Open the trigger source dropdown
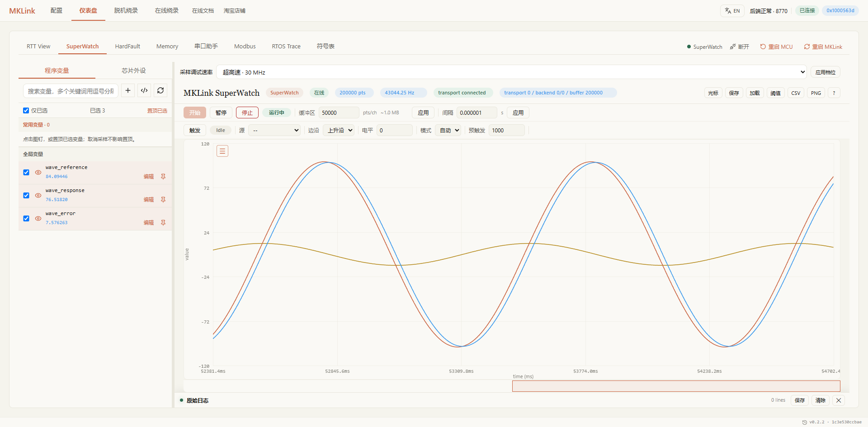 (x=274, y=130)
